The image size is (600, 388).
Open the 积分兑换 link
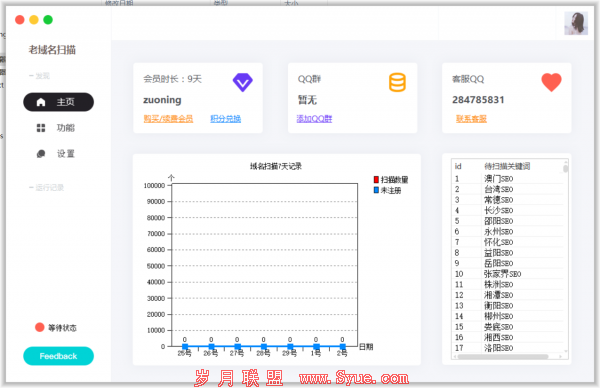coord(225,119)
